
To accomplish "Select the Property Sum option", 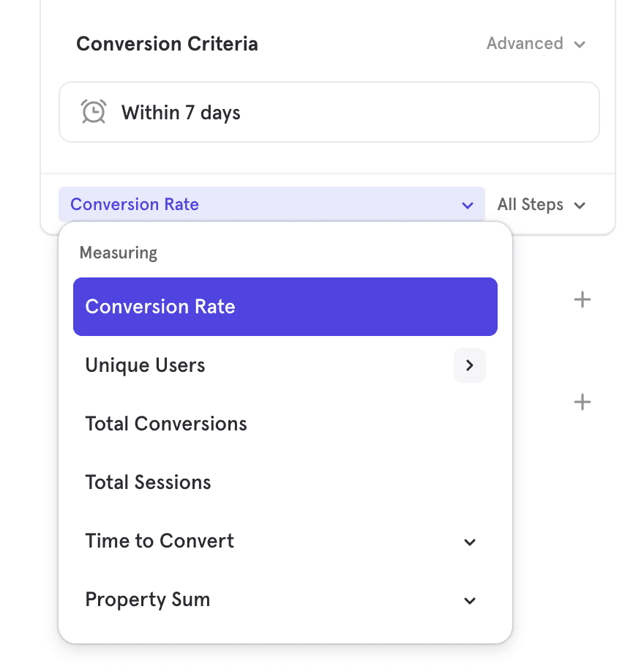I will (148, 600).
